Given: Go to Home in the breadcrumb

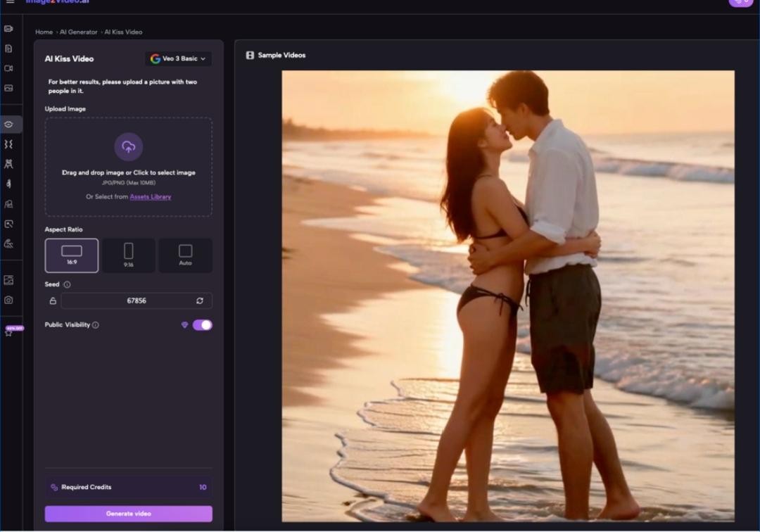Looking at the screenshot, I should (44, 32).
